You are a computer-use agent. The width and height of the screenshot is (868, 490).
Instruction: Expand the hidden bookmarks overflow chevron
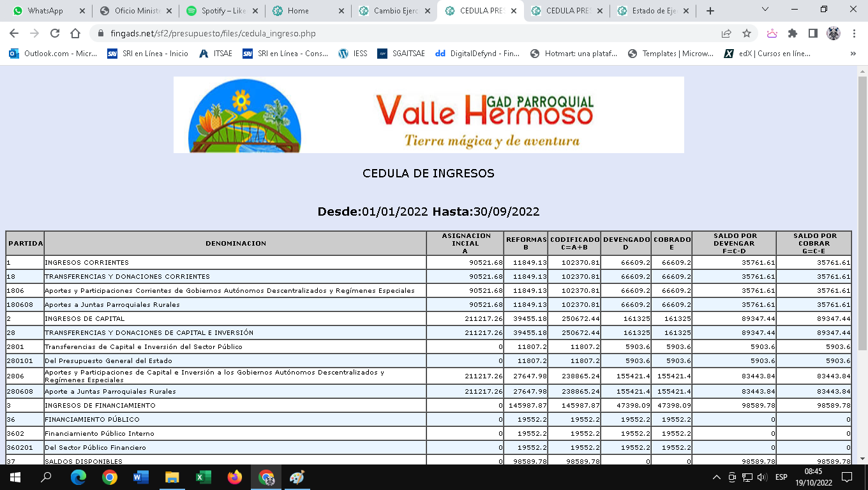tap(853, 54)
